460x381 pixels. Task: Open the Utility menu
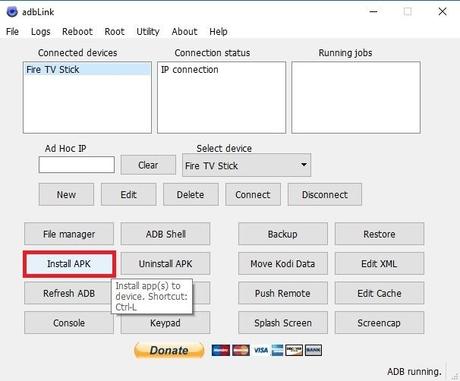tap(148, 32)
